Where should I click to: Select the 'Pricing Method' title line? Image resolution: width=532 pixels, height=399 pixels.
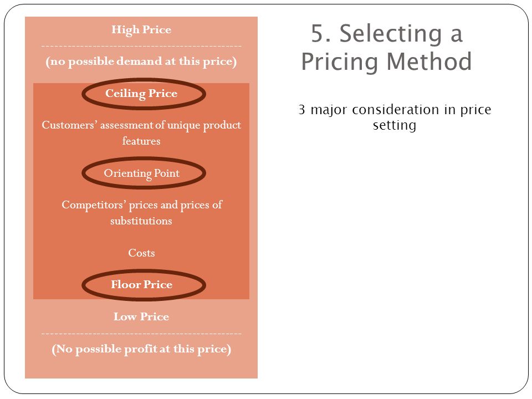click(x=387, y=62)
